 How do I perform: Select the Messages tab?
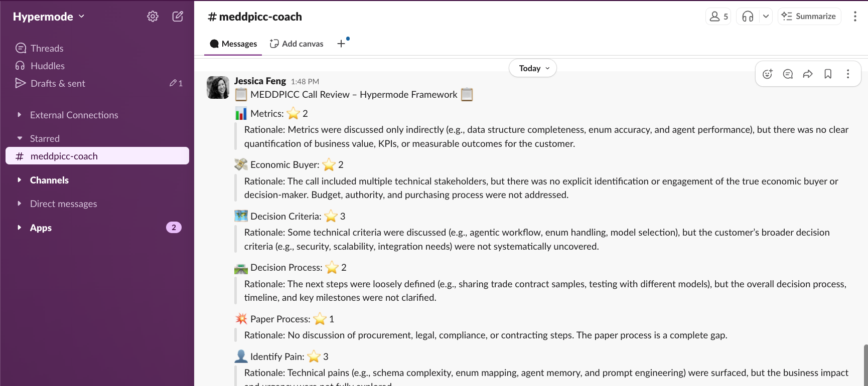(233, 44)
